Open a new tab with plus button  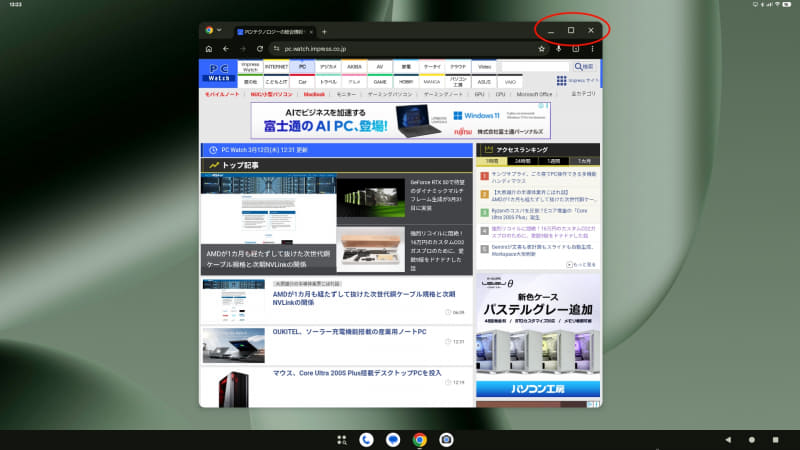324,32
